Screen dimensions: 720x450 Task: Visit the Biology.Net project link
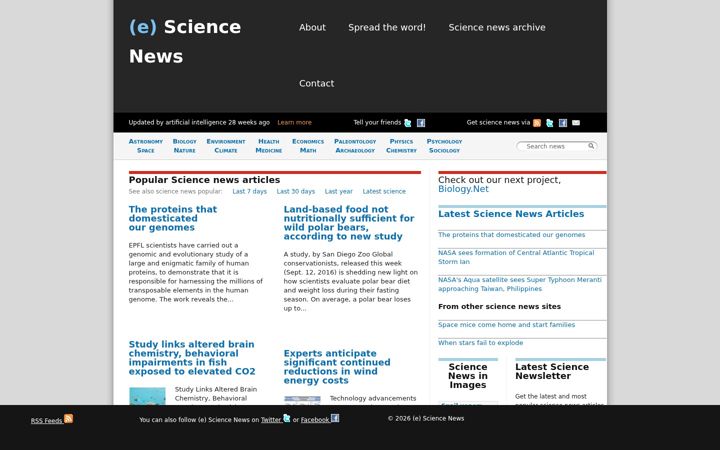click(x=463, y=189)
